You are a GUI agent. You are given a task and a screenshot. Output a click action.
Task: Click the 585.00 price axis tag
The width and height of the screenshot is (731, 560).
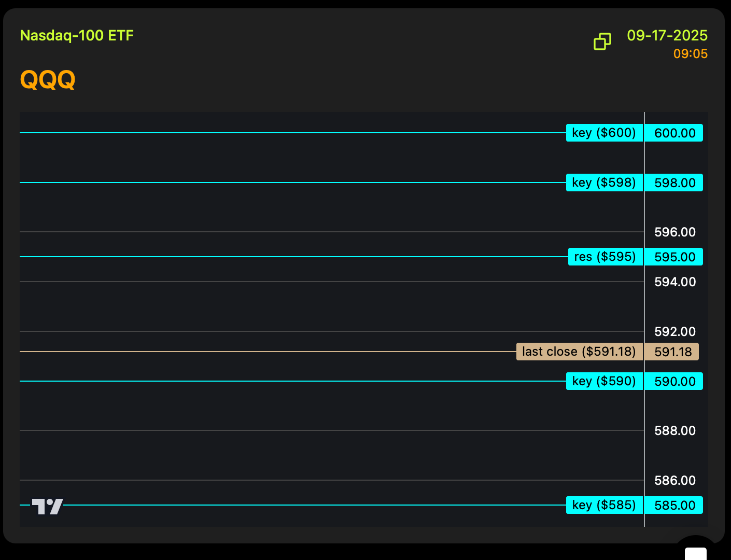click(674, 505)
